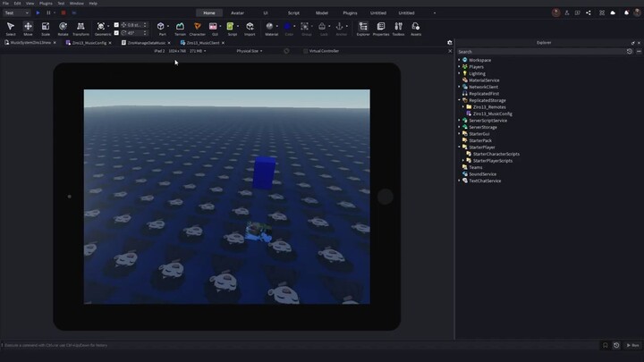Click the GUI insert icon
The width and height of the screenshot is (644, 362).
[213, 27]
